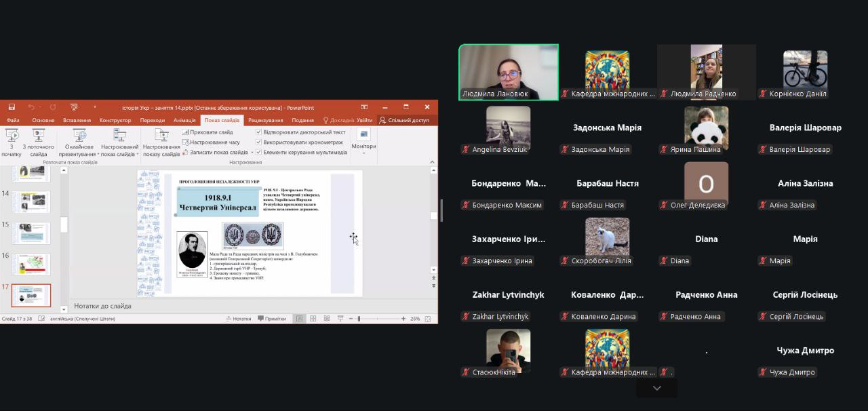Uncheck 'Використовувати хронометраж' checkbox
This screenshot has width=868, height=411.
tap(258, 142)
